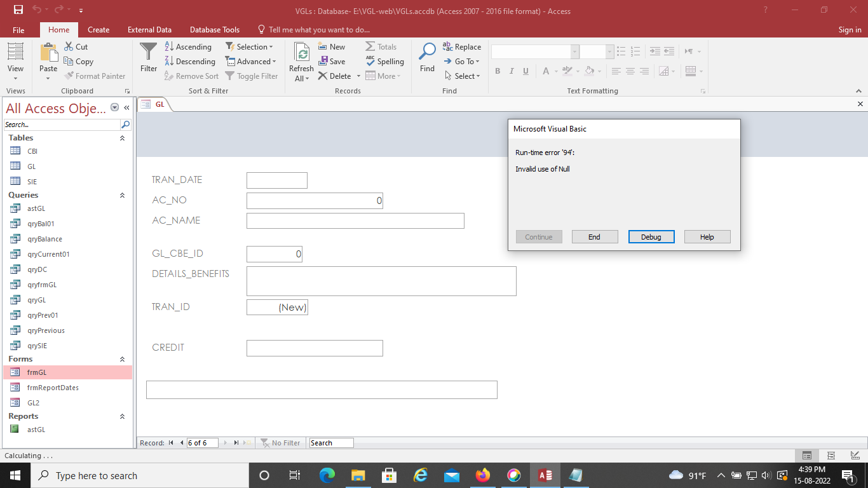This screenshot has width=868, height=488.
Task: Open Microsoft Edge from taskbar
Action: (327, 475)
